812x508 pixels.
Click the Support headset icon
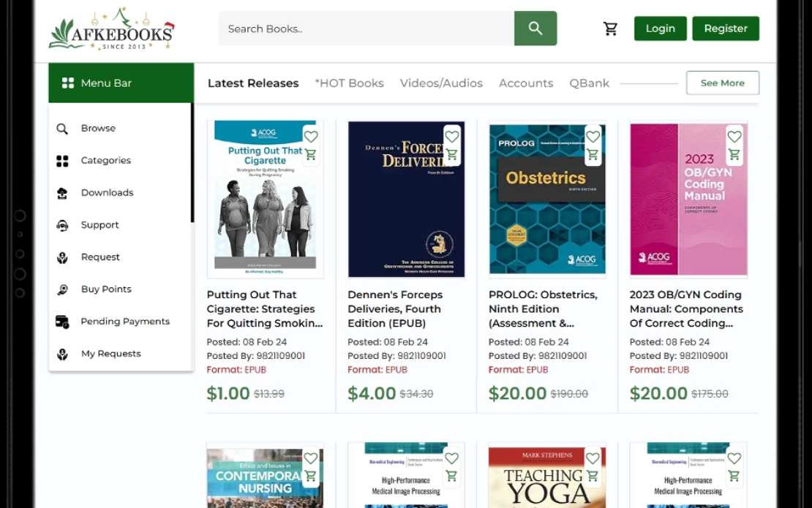[62, 225]
